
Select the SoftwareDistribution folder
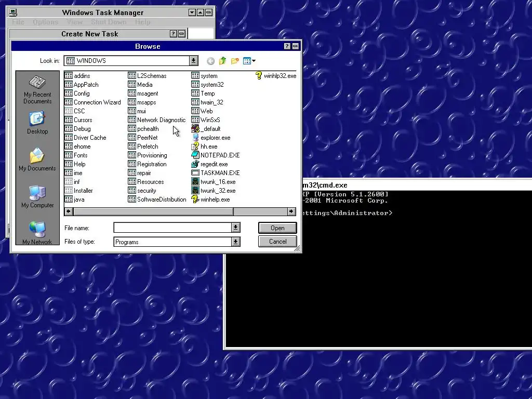coord(157,199)
